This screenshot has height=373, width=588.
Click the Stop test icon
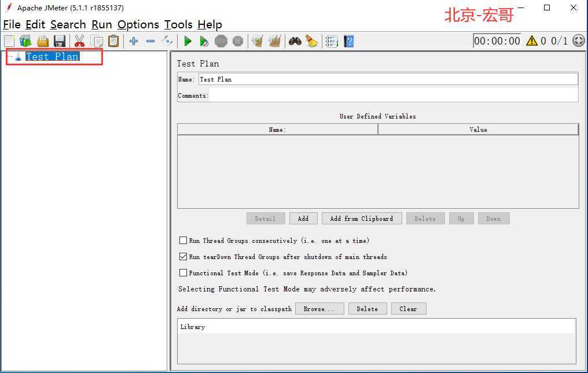pyautogui.click(x=221, y=41)
